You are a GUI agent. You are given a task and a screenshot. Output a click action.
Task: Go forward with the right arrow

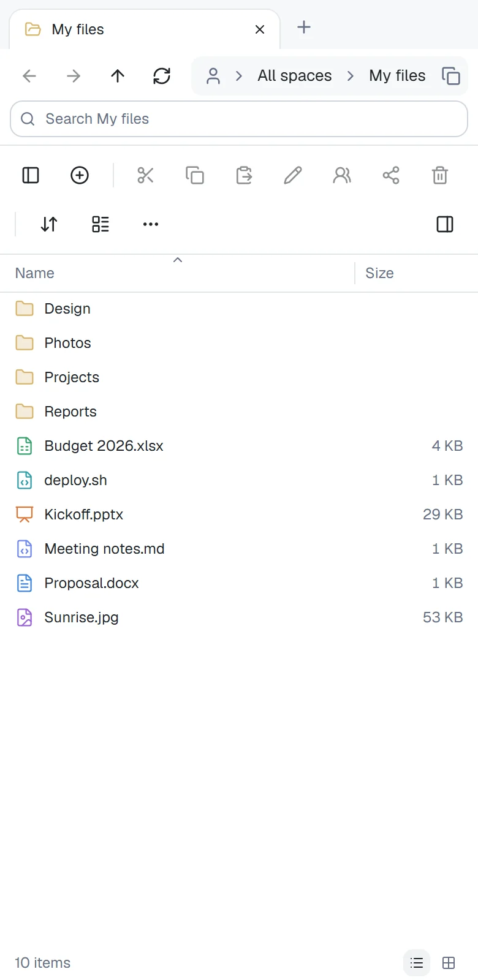pyautogui.click(x=74, y=76)
